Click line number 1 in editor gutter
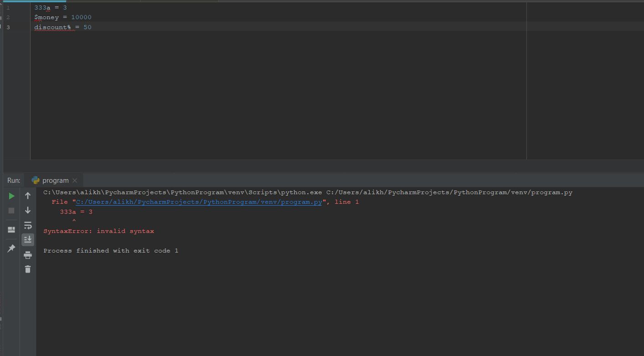The image size is (644, 356). (x=8, y=8)
